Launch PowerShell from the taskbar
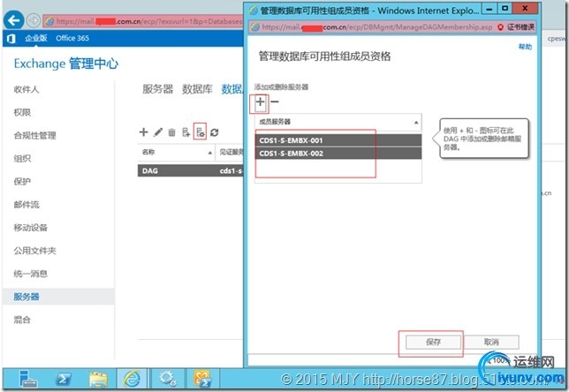The height and width of the screenshot is (392, 569). coord(64,380)
